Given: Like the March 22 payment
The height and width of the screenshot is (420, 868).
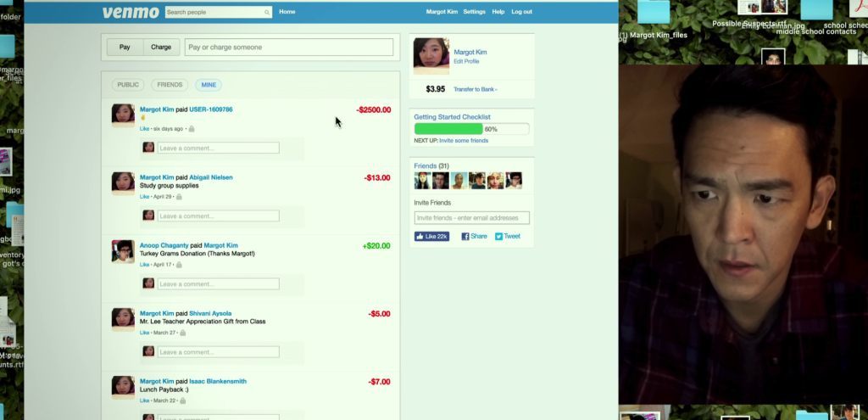Looking at the screenshot, I should click(x=144, y=400).
